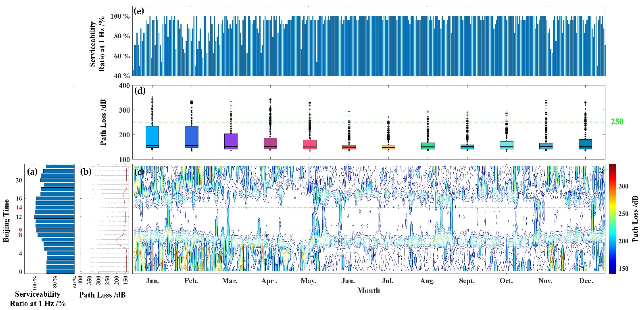This screenshot has width=644, height=310.
Task: Click the (b) panel label
Action: [x=86, y=172]
